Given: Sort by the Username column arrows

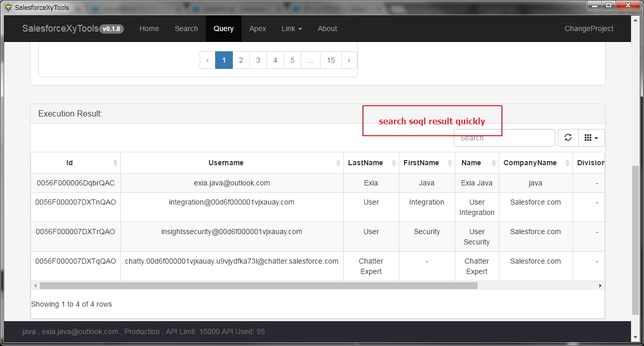Looking at the screenshot, I should pyautogui.click(x=338, y=163).
